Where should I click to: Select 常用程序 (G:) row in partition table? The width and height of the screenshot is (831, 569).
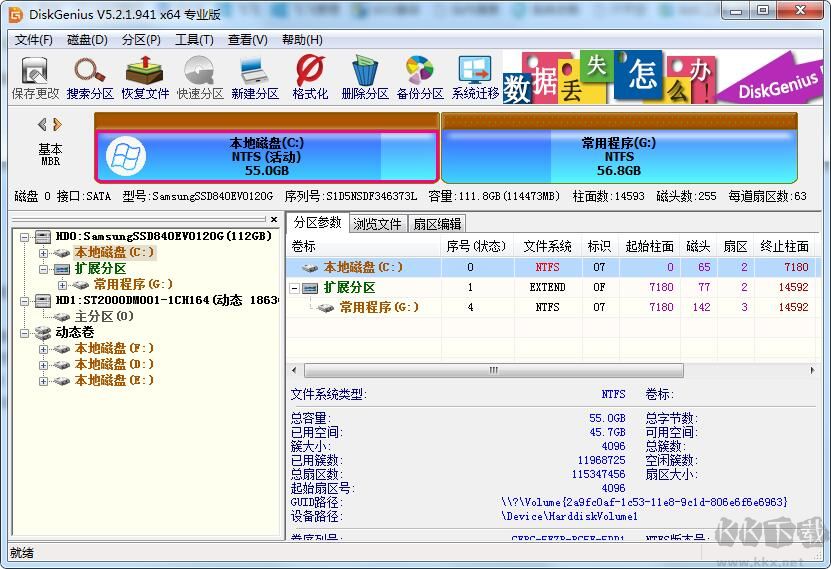coord(551,307)
